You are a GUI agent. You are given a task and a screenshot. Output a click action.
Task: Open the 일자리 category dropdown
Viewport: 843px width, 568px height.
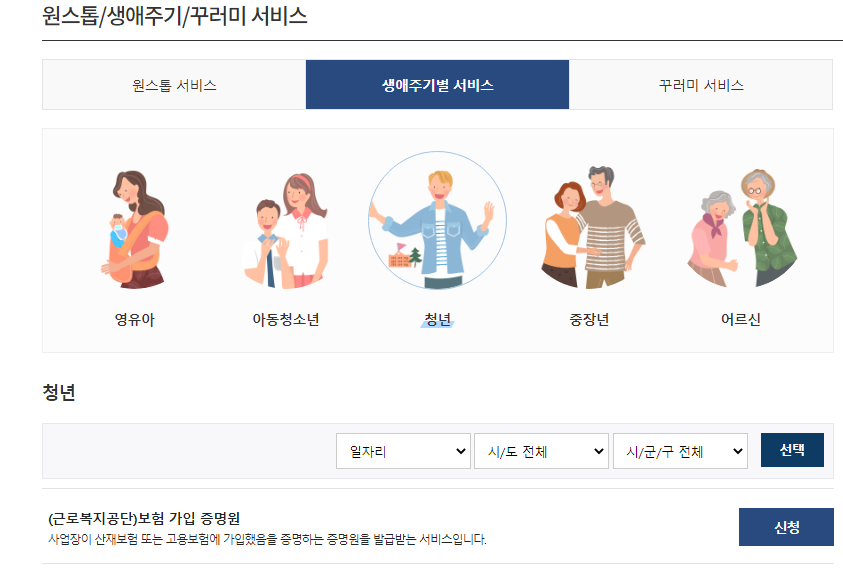[x=403, y=451]
